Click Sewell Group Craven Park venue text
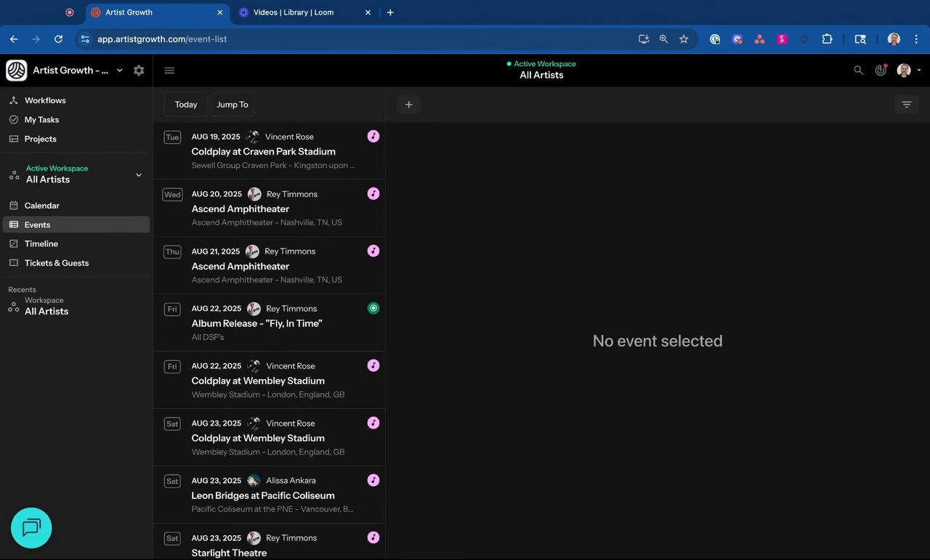This screenshot has height=560, width=930. (x=273, y=166)
